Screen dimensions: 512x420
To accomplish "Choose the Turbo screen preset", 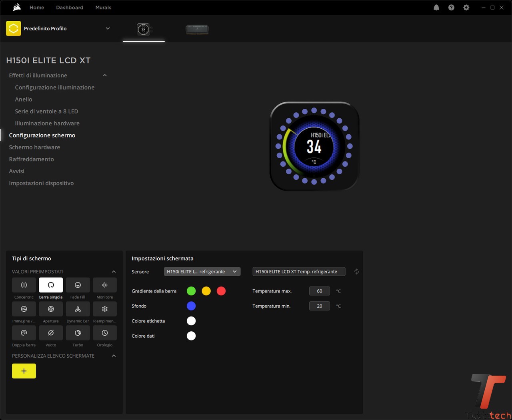I will [x=78, y=333].
